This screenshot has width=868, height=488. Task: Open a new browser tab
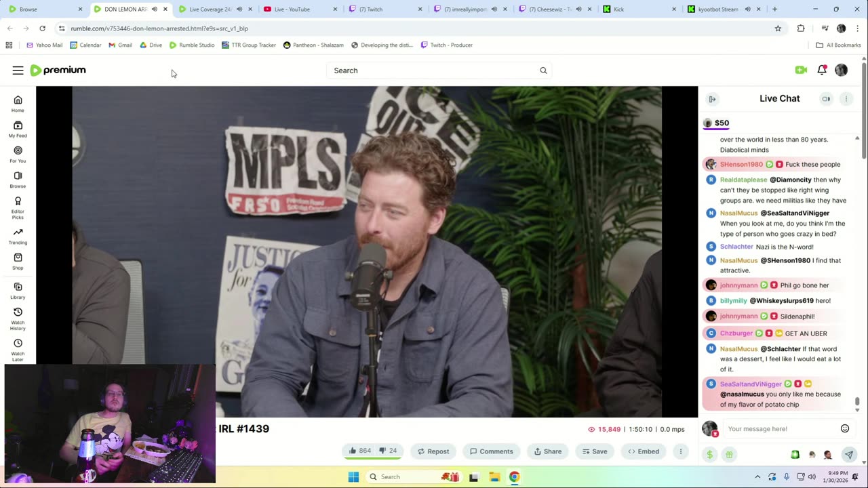click(x=774, y=9)
